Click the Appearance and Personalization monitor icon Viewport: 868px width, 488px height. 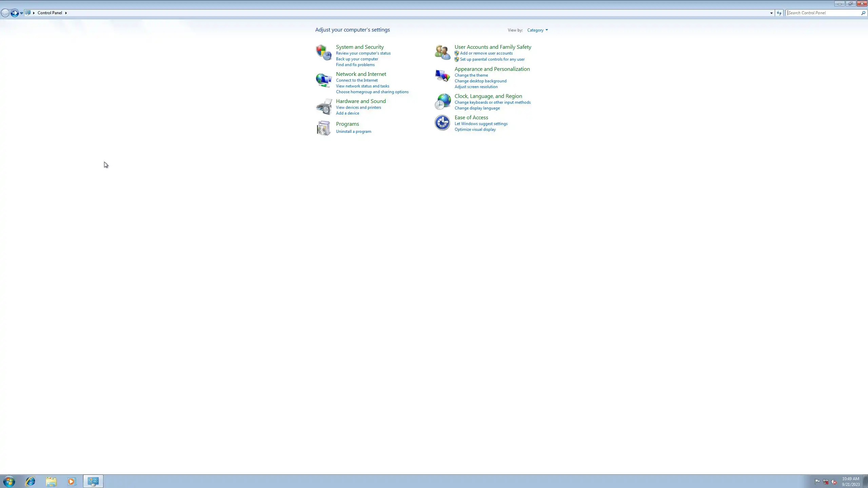pyautogui.click(x=442, y=75)
